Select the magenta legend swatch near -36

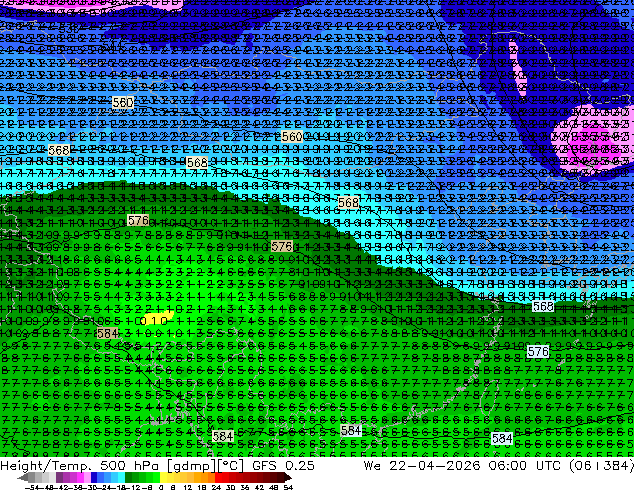[80, 477]
